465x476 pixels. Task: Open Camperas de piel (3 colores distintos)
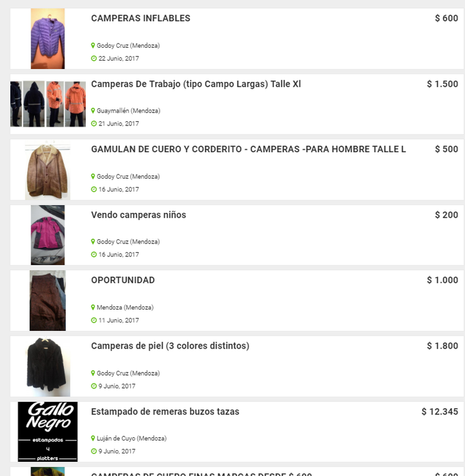170,346
